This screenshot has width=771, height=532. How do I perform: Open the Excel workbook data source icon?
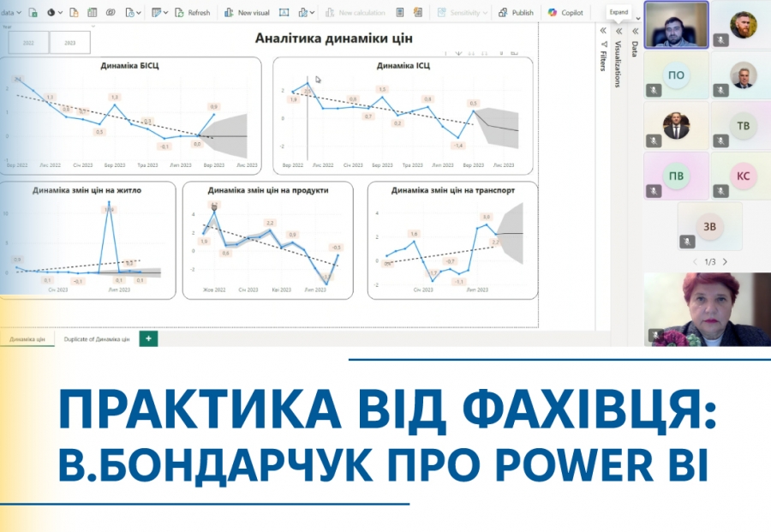(x=33, y=13)
